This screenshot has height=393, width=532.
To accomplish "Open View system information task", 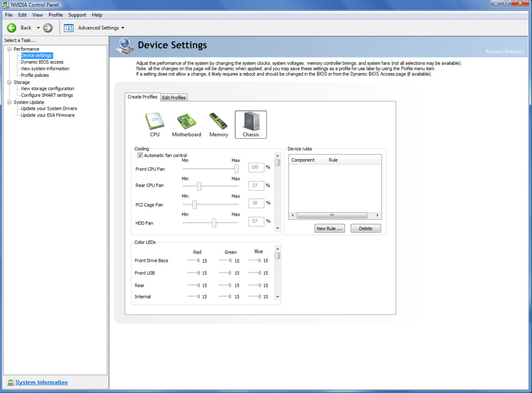I will [45, 69].
